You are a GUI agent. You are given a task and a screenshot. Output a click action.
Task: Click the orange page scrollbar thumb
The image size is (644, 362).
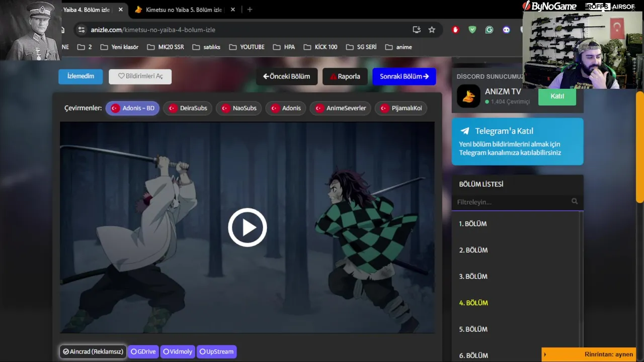pos(639,147)
